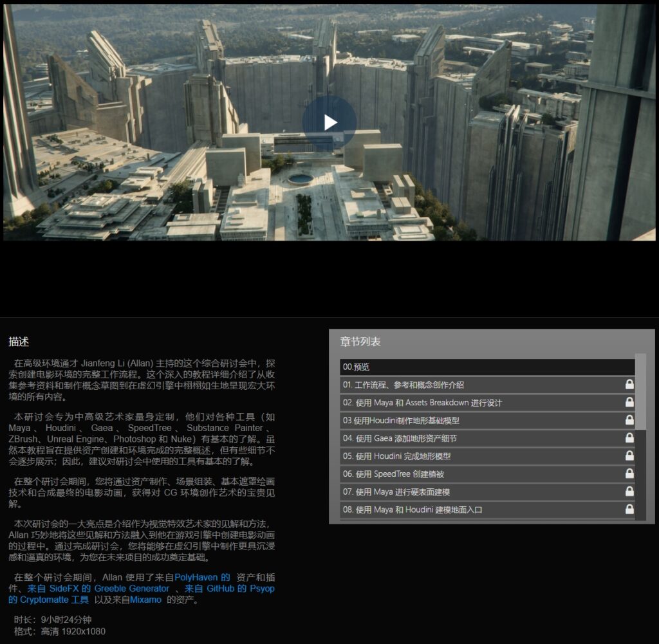The image size is (659, 644).
Task: Click the 格式: 高清 1920x1080 text
Action: [60, 631]
